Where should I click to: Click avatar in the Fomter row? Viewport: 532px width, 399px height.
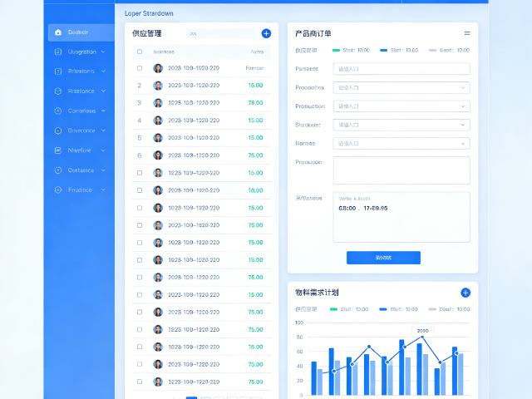click(158, 68)
